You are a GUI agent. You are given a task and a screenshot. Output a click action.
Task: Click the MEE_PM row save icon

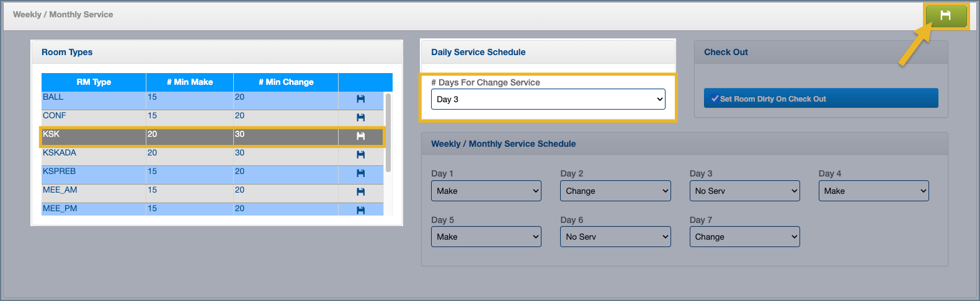(x=360, y=210)
